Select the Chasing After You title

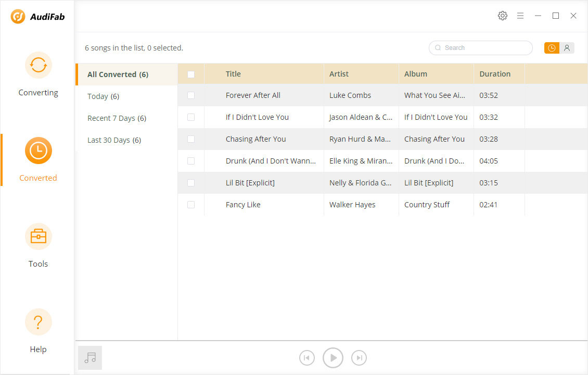[x=255, y=139]
